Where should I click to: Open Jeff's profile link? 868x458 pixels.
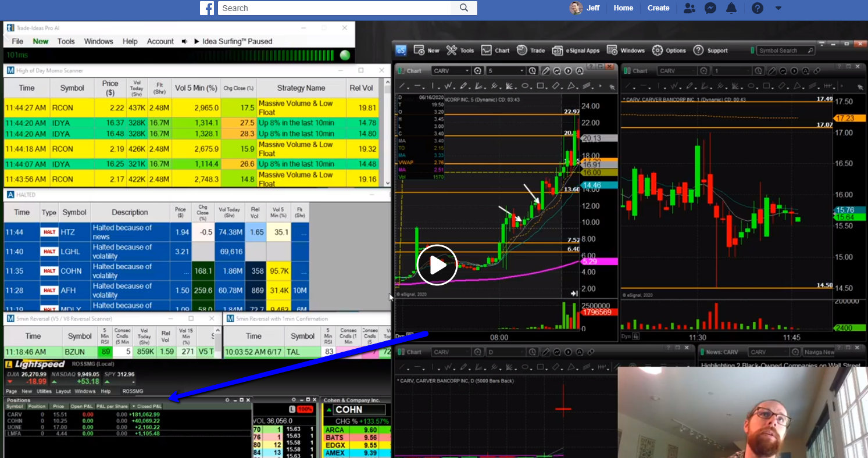tap(585, 8)
